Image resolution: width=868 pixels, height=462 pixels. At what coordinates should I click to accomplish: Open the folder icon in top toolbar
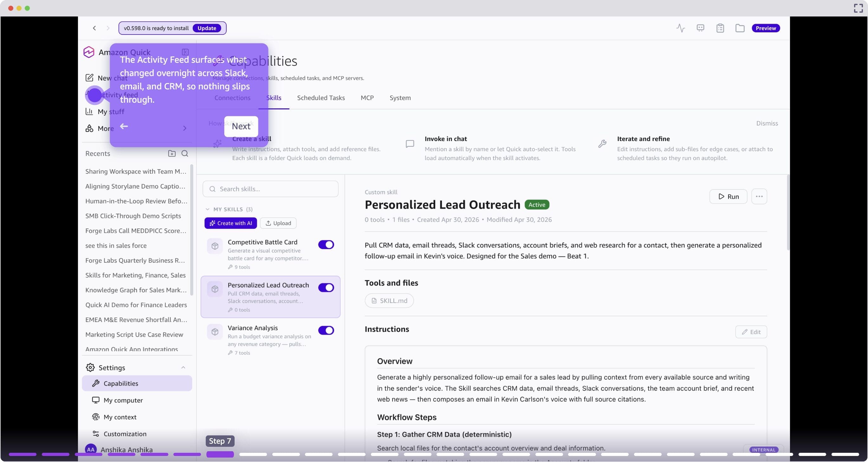[x=740, y=28]
